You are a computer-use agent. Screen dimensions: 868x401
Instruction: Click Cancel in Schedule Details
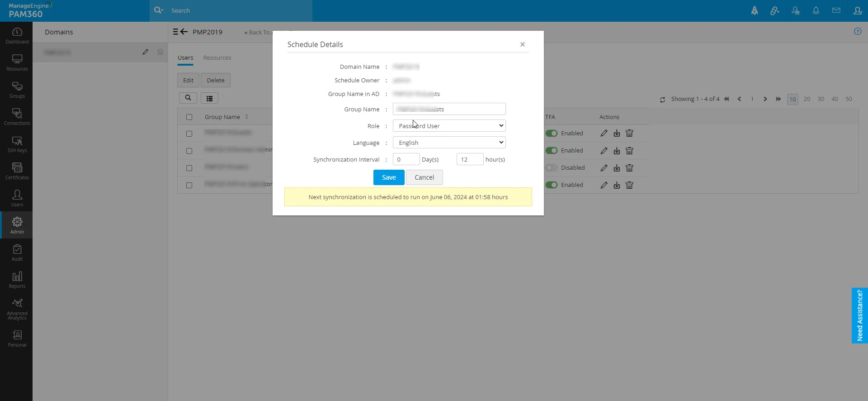click(x=424, y=177)
